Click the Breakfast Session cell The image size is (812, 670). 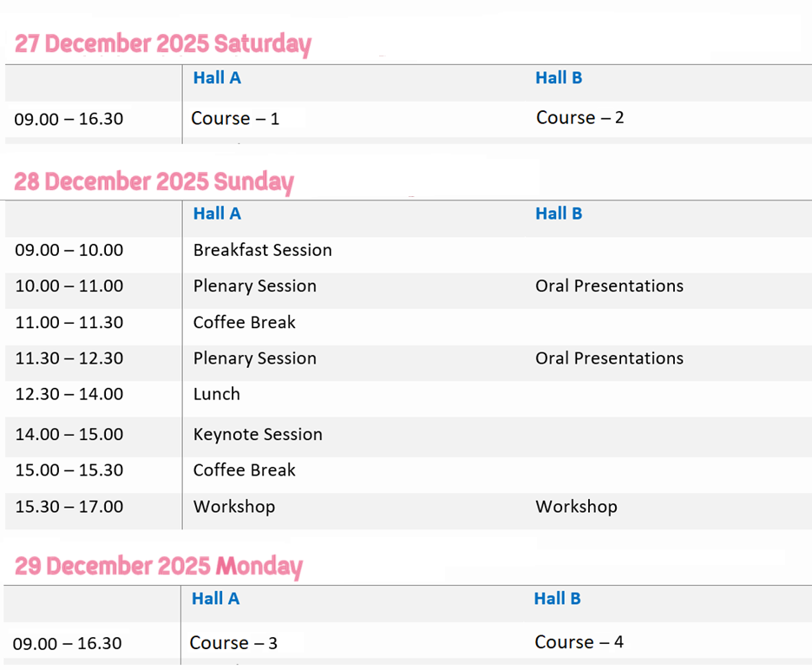(x=262, y=250)
